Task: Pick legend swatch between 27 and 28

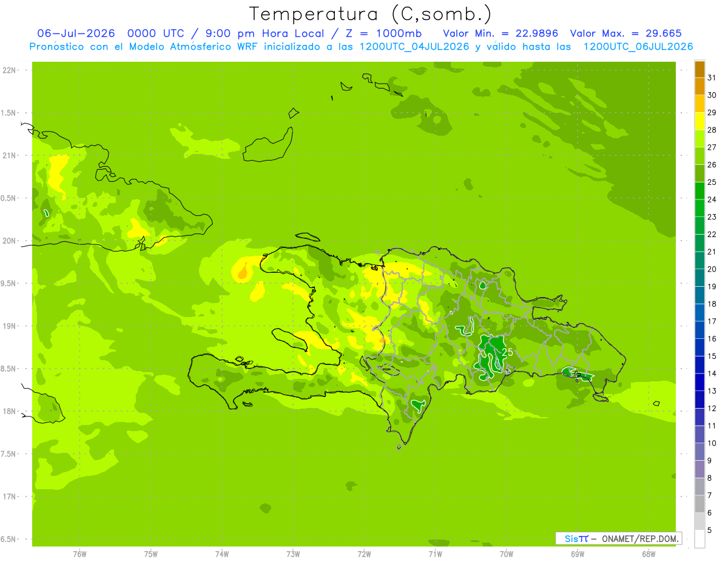Action: click(x=699, y=138)
